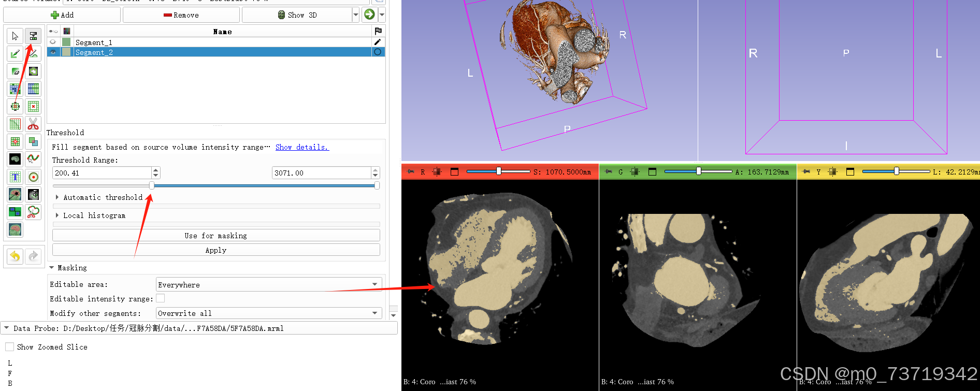
Task: Select the Erase effect icon
Action: click(x=15, y=71)
